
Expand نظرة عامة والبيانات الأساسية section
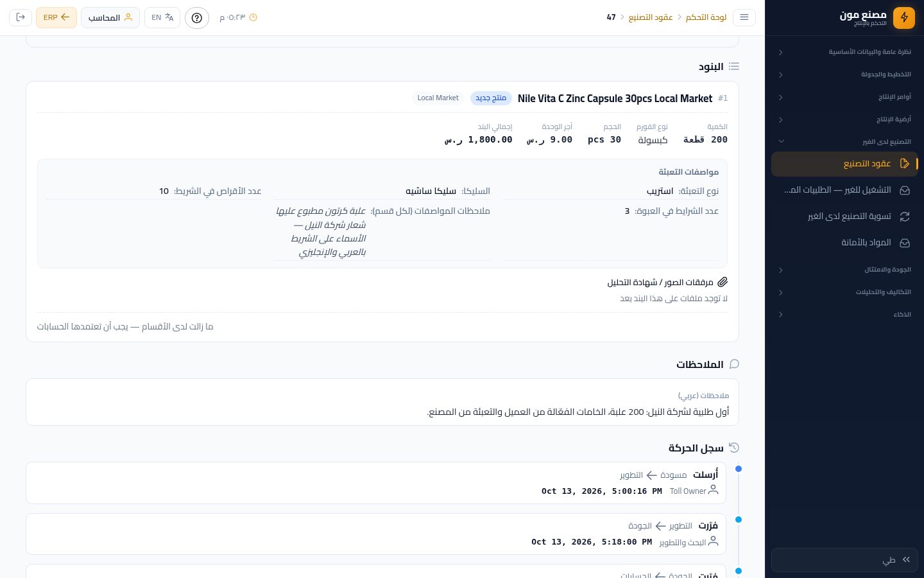(844, 52)
